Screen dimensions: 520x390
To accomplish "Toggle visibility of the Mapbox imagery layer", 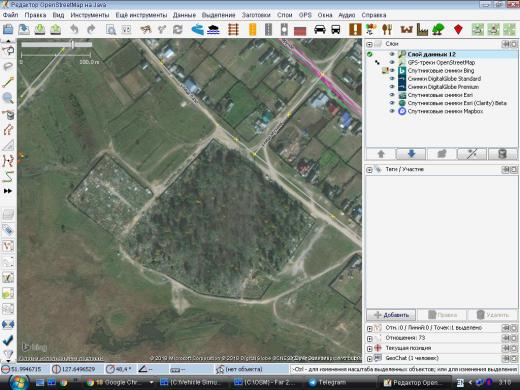I will [392, 111].
